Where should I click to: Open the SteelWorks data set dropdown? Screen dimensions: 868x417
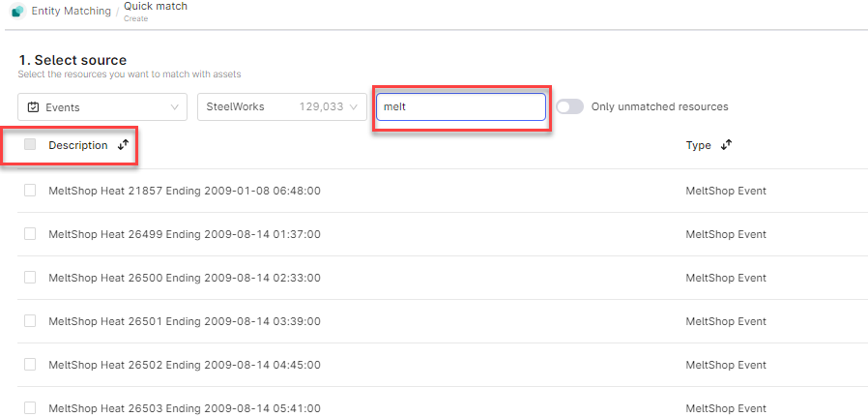(x=282, y=106)
